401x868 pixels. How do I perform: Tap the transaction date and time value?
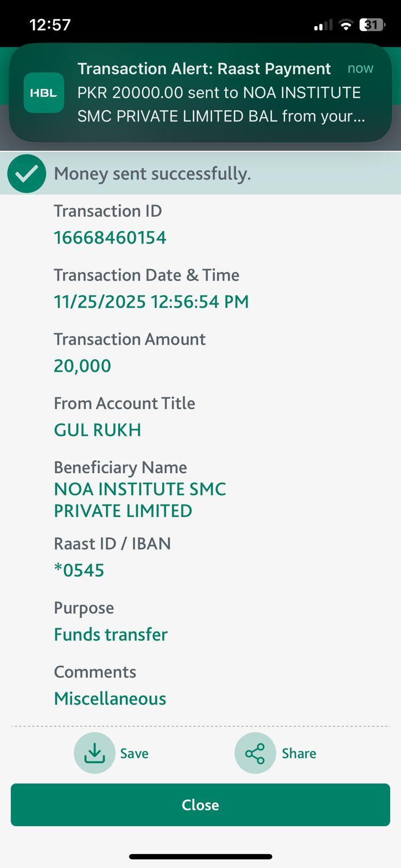pyautogui.click(x=151, y=302)
